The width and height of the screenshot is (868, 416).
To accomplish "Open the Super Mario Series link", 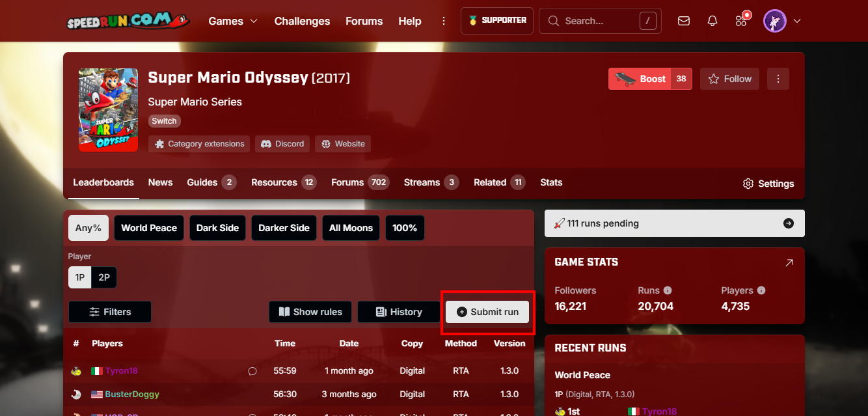I will point(195,102).
